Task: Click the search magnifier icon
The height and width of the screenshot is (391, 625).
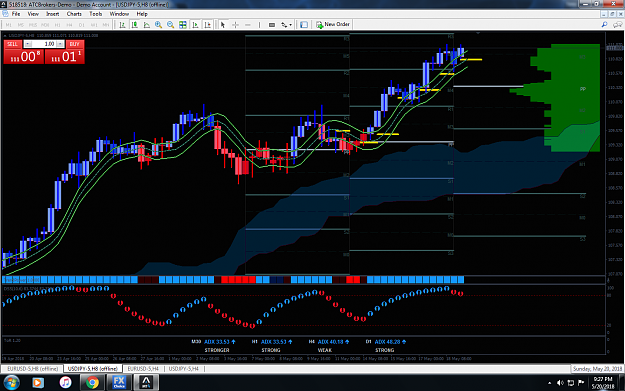Action: (605, 25)
